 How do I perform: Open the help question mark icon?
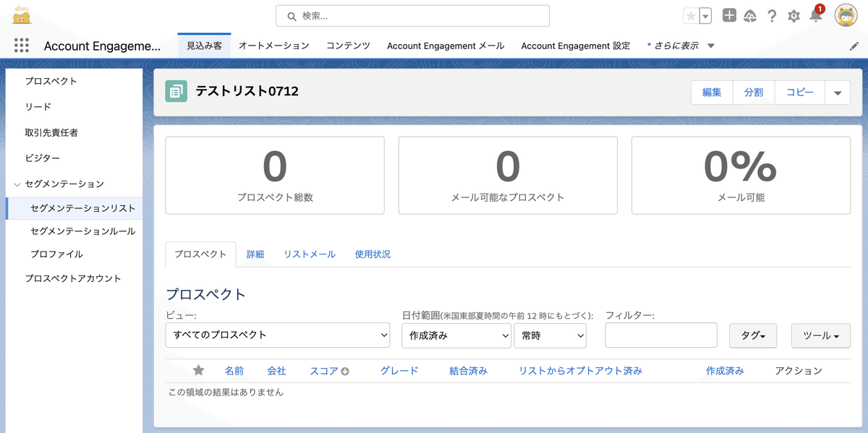click(x=772, y=16)
